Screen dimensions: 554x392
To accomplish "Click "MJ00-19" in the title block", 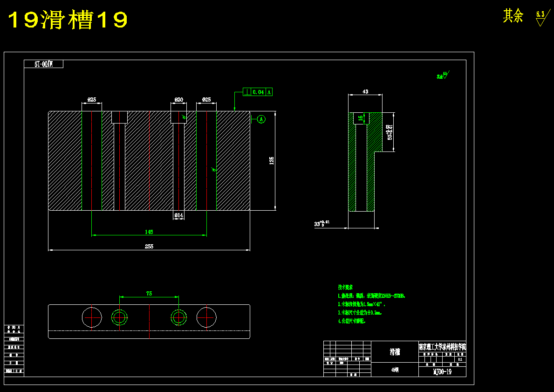I will (x=442, y=372).
